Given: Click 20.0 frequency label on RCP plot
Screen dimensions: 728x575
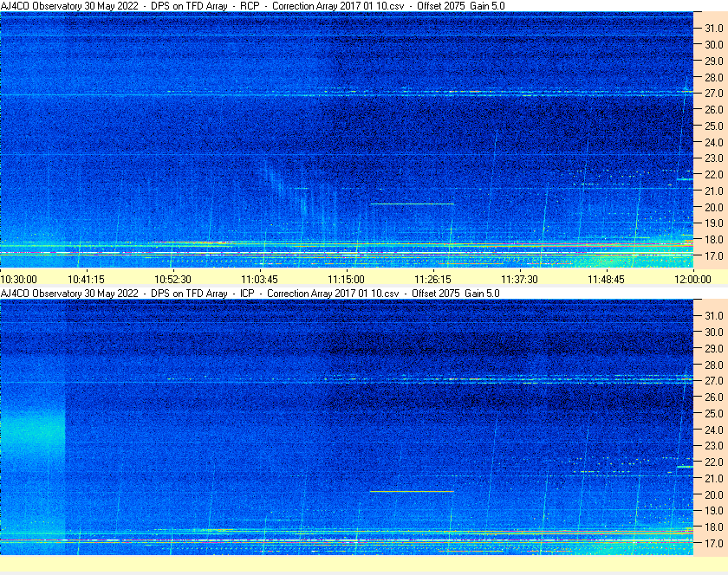Looking at the screenshot, I should (x=714, y=208).
